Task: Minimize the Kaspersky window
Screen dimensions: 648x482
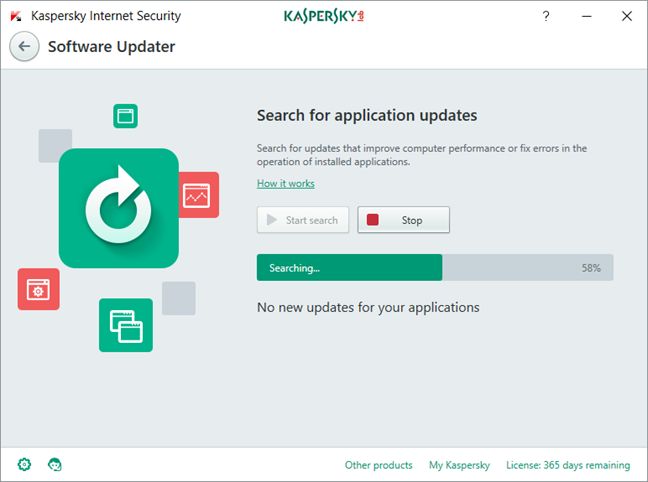Action: point(586,16)
